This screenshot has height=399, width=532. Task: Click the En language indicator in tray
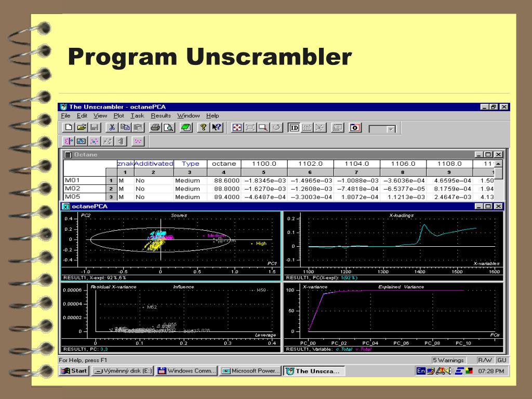421,371
